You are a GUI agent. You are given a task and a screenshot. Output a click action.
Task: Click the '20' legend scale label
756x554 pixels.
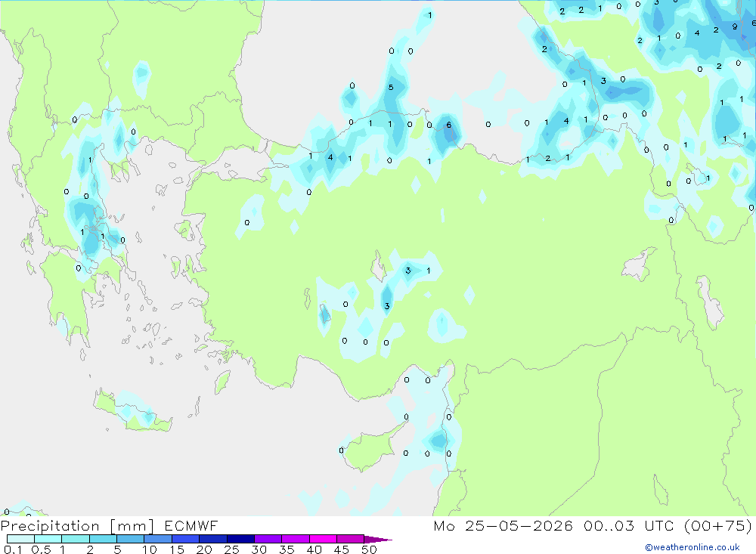click(x=204, y=549)
